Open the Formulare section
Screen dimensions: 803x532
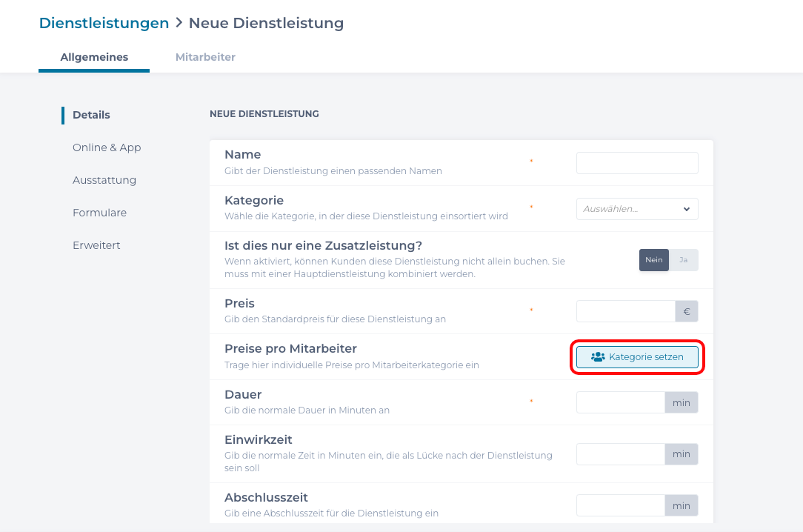99,213
